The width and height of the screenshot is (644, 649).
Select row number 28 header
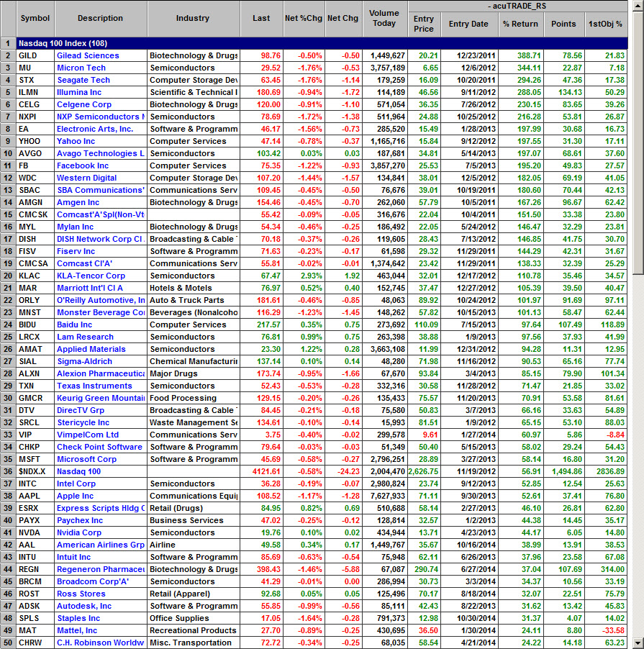click(8, 373)
